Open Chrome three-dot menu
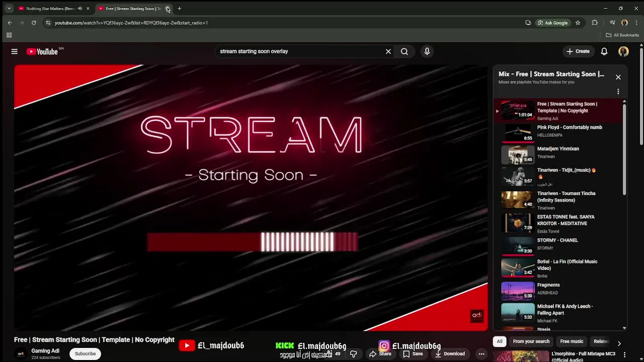This screenshot has width=644, height=362. (x=637, y=23)
